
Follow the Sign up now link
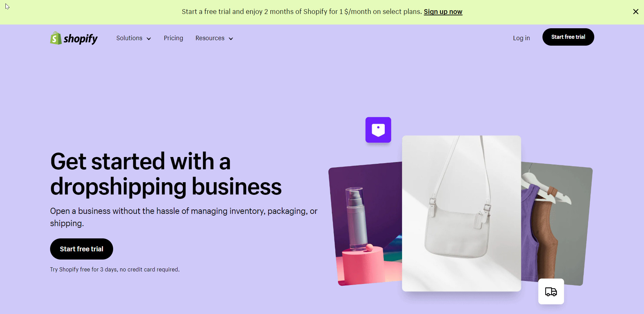pyautogui.click(x=443, y=12)
